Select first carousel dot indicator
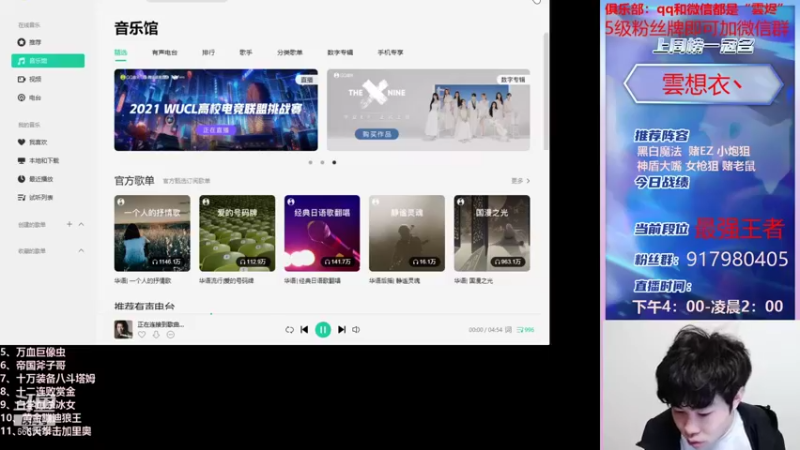The height and width of the screenshot is (450, 800). (x=310, y=162)
